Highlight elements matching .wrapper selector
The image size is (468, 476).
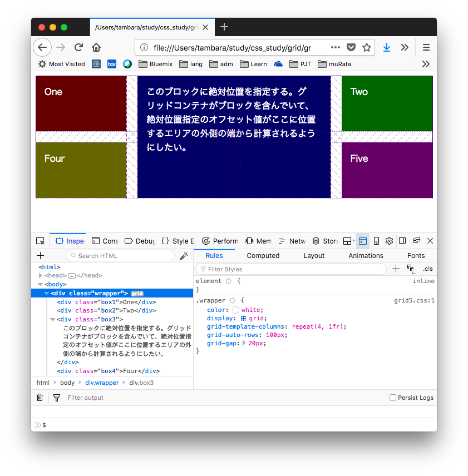coord(232,300)
